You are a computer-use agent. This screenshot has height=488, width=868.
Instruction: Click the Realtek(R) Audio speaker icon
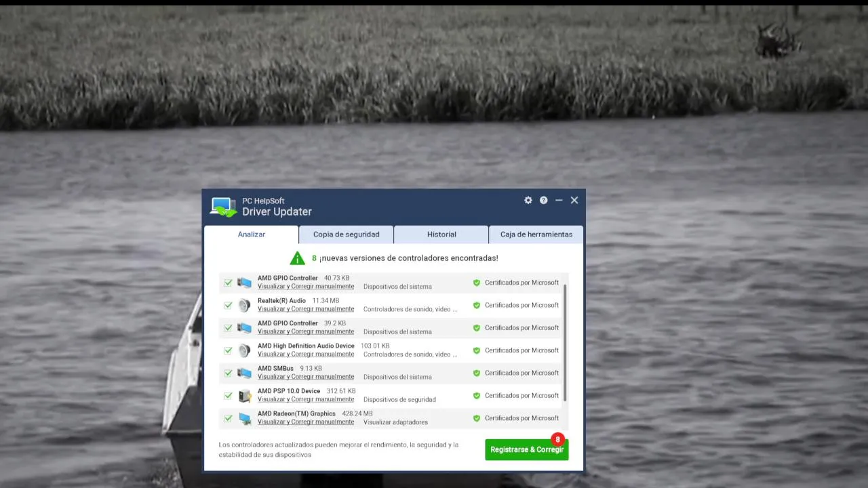tap(244, 305)
